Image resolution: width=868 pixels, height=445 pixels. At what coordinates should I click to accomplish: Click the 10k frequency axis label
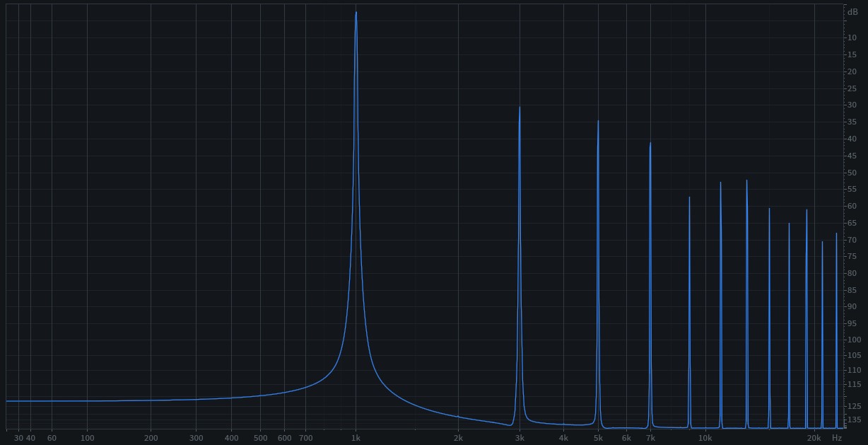(x=705, y=438)
